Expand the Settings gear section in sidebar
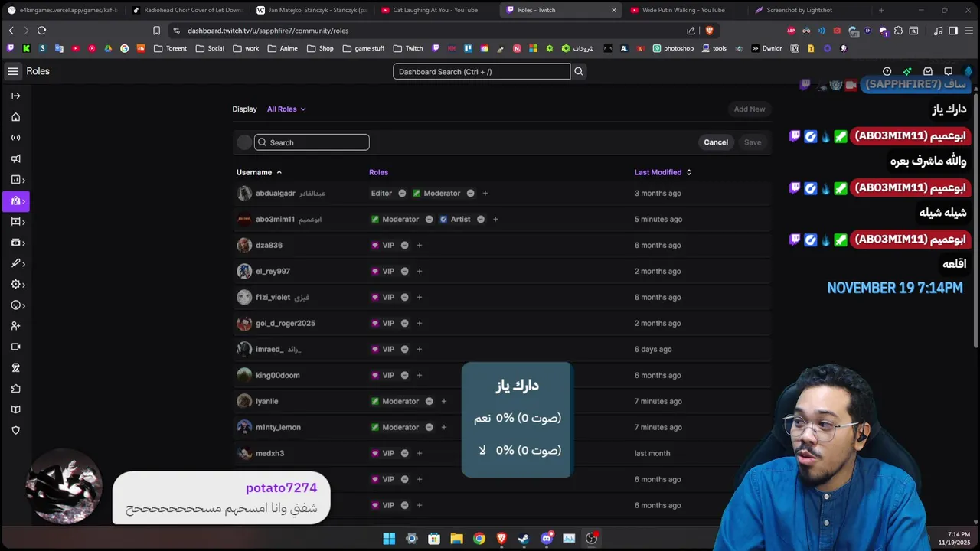The image size is (980, 551). 18,285
